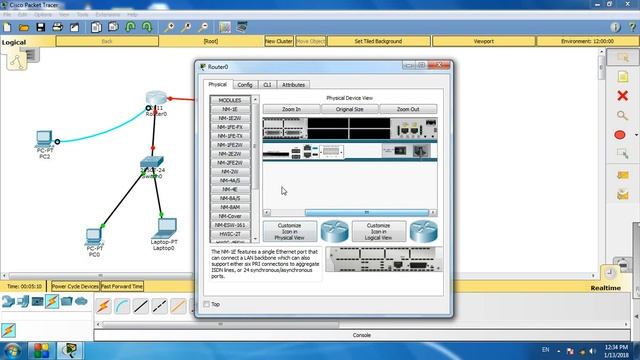Switch to the Physical tab
This screenshot has width=640, height=360.
(x=217, y=84)
